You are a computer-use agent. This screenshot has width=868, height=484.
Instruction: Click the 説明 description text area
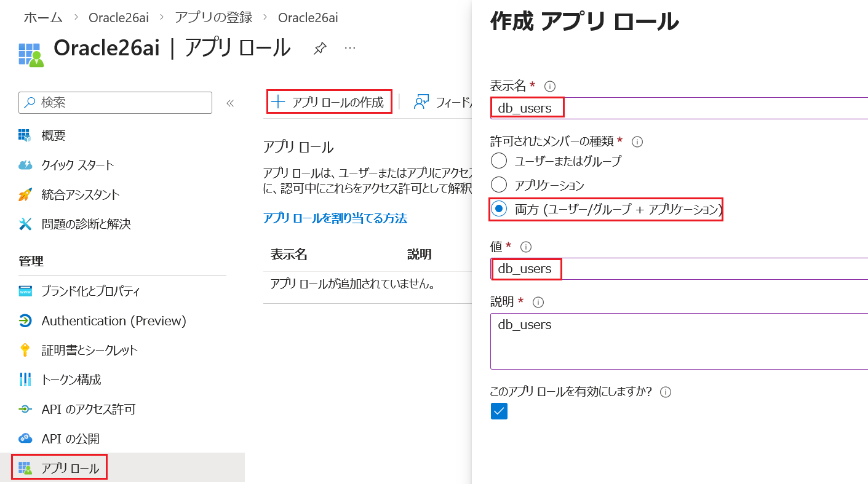679,341
